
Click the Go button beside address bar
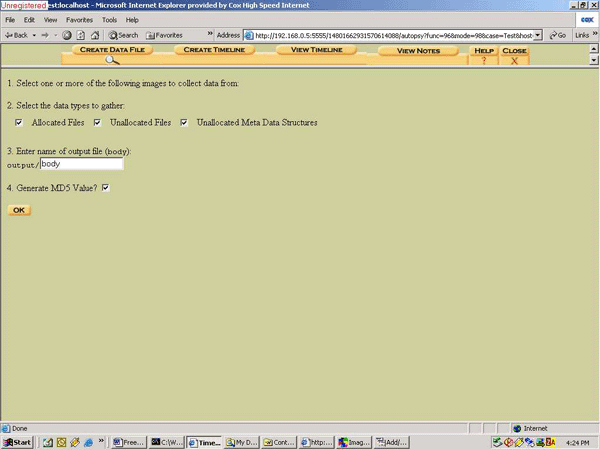(x=557, y=35)
